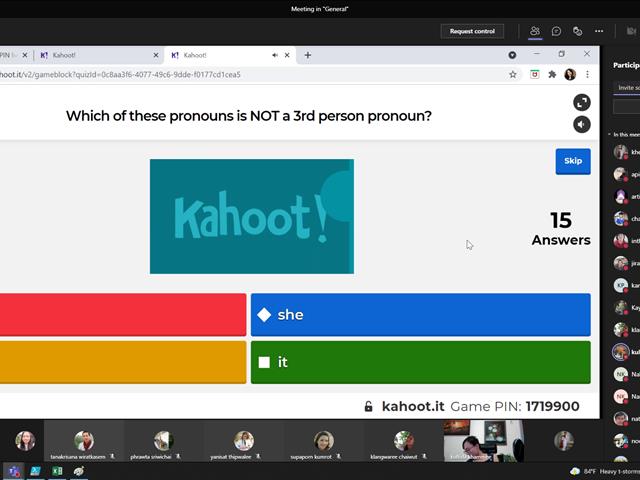
Task: Click the Game PIN 1719900 text
Action: pos(515,407)
